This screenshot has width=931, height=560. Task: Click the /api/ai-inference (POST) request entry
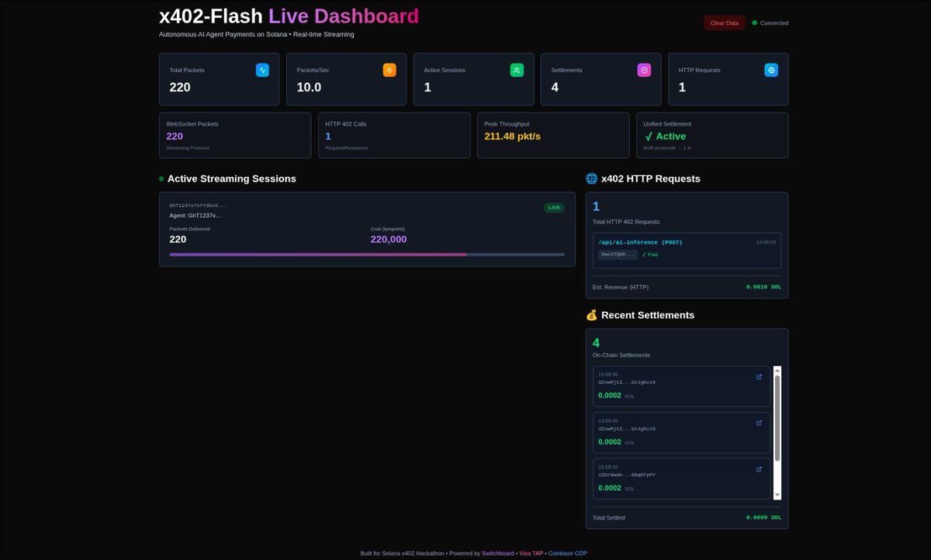point(687,251)
